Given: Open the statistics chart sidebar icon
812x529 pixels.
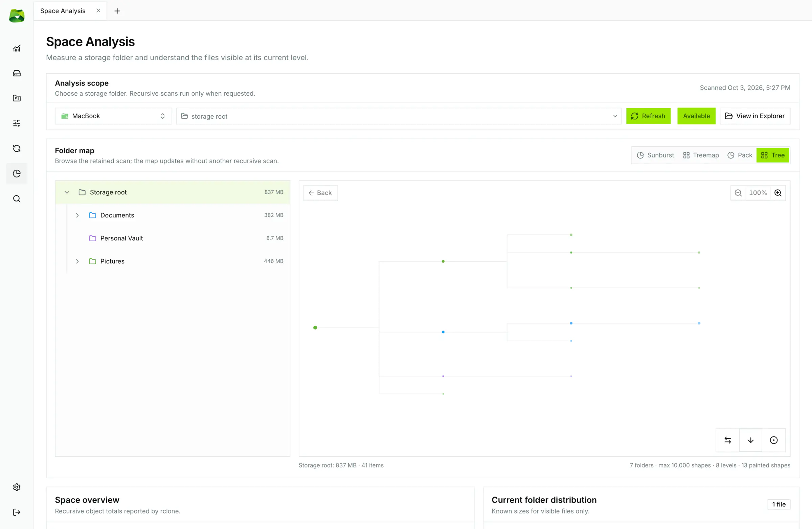Looking at the screenshot, I should point(16,48).
